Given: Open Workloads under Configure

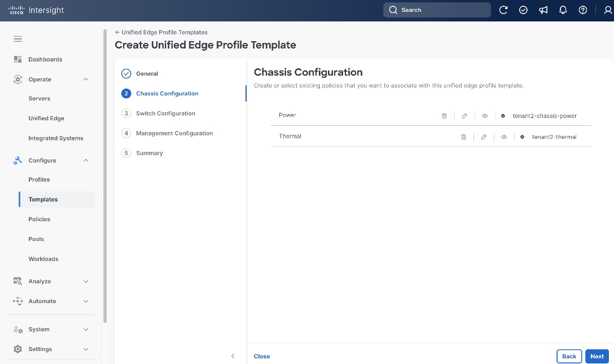Looking at the screenshot, I should [x=43, y=259].
